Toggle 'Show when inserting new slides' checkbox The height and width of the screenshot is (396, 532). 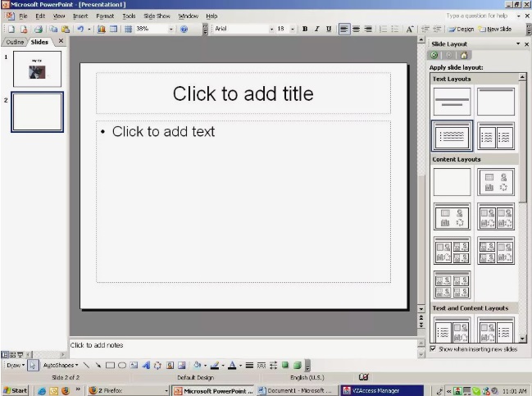point(433,348)
